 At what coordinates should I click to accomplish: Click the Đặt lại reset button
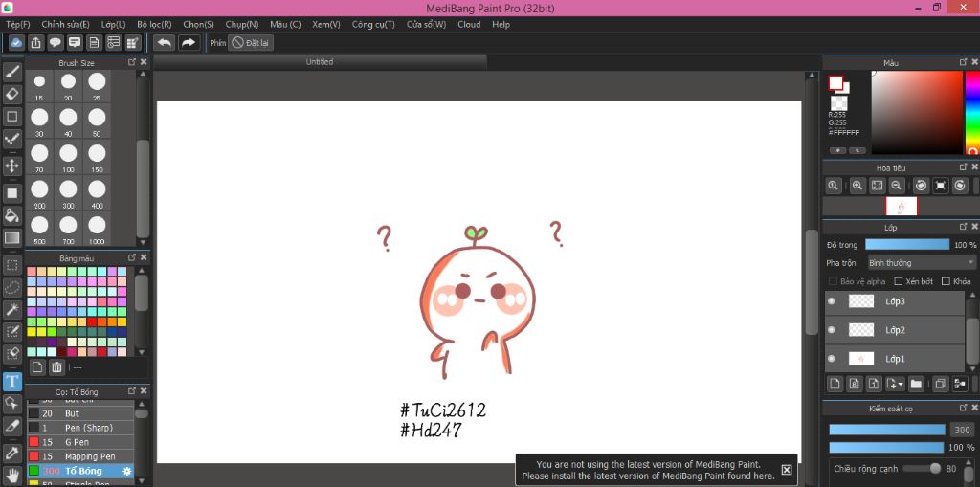(251, 42)
